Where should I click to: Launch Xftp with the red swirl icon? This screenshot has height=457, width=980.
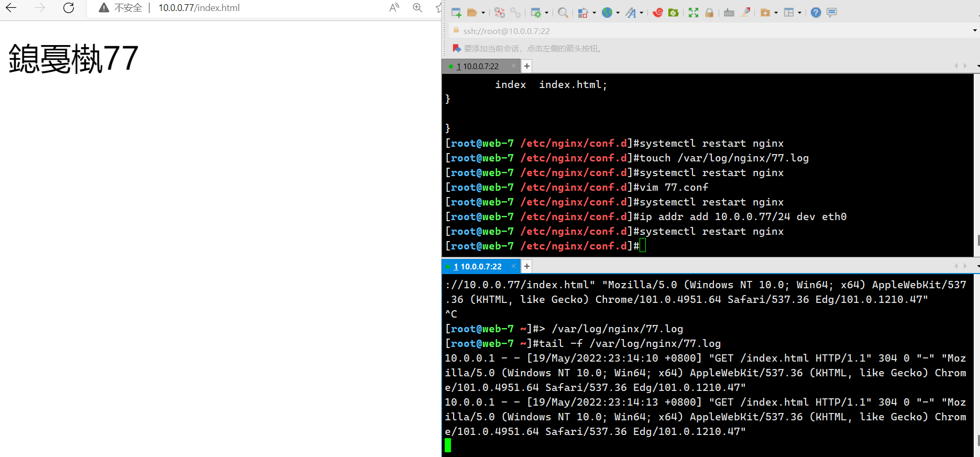658,13
